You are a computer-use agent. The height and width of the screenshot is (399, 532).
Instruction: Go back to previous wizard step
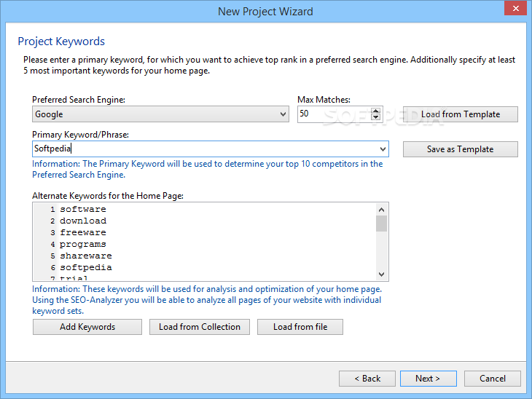click(367, 379)
